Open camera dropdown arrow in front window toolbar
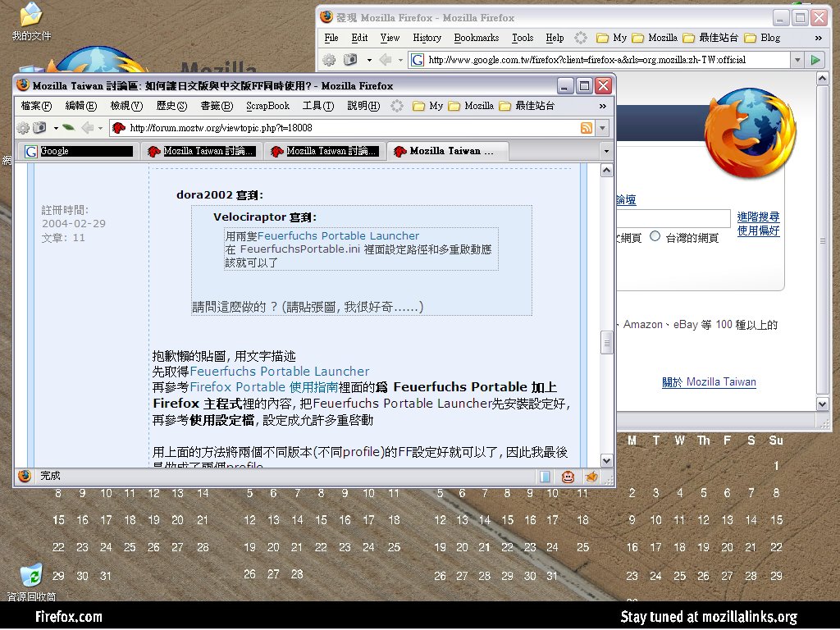This screenshot has width=840, height=630. point(56,128)
